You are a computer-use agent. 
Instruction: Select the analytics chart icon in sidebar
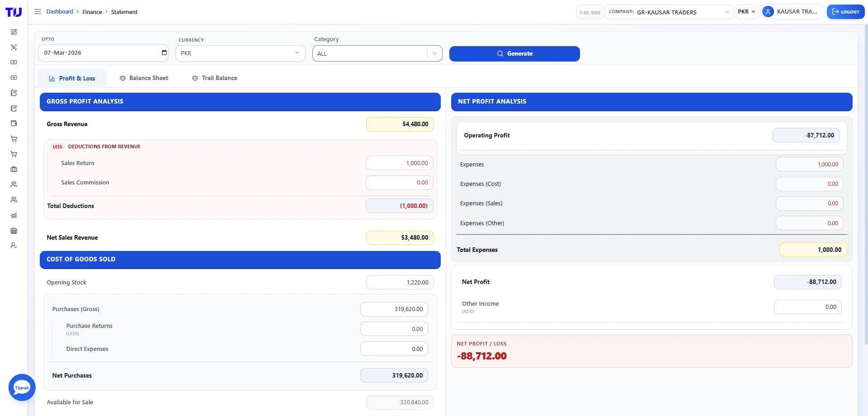tap(14, 215)
